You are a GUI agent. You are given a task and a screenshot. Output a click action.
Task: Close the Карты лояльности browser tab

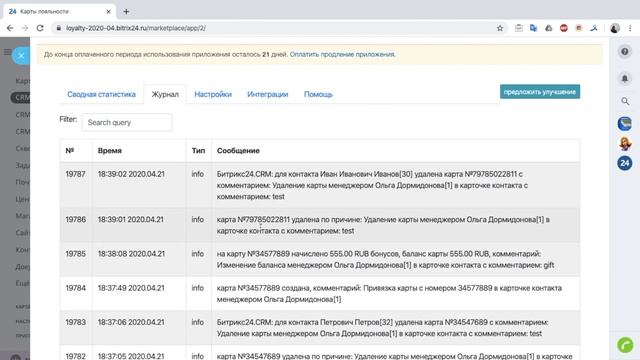click(x=108, y=11)
